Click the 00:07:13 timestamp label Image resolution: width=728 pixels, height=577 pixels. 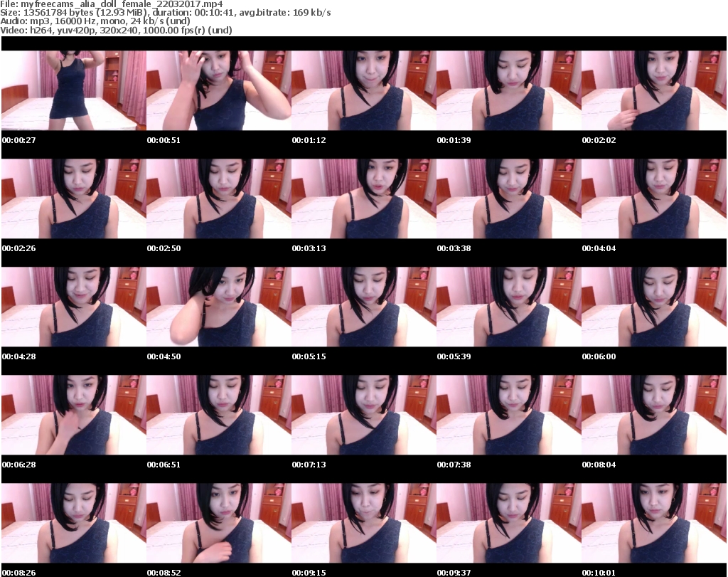(x=309, y=465)
